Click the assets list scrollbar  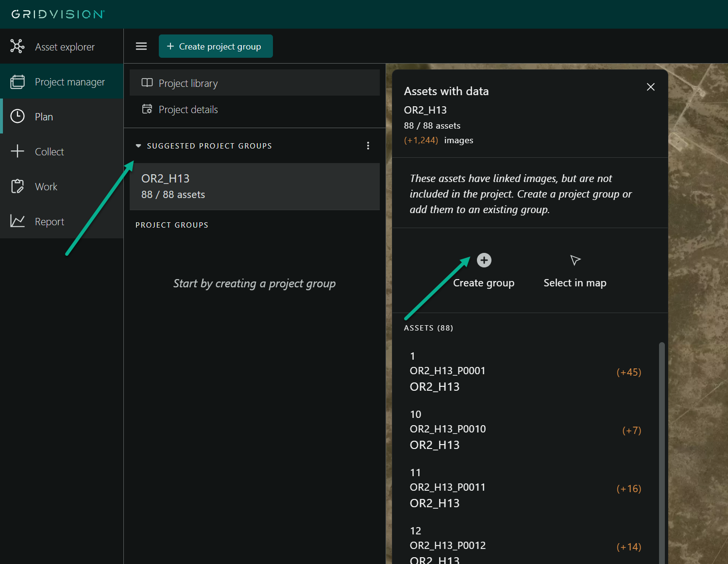coord(661,437)
